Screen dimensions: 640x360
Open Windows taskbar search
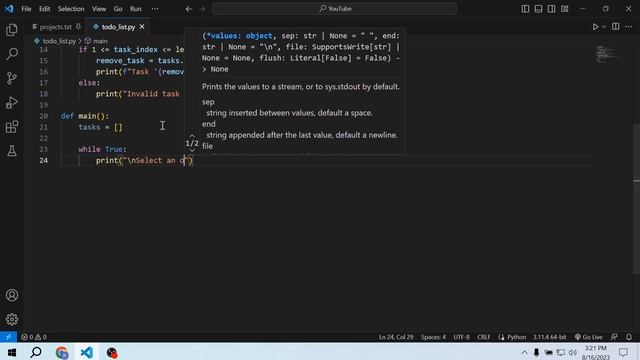click(36, 352)
